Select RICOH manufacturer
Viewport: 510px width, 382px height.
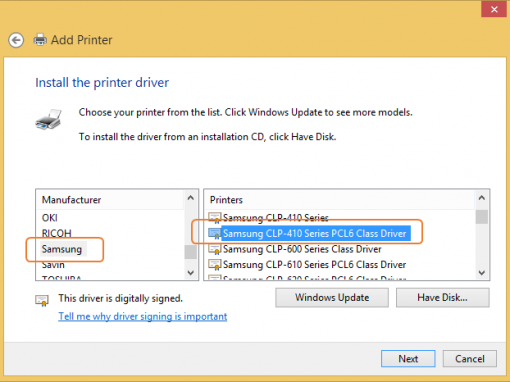(x=57, y=233)
